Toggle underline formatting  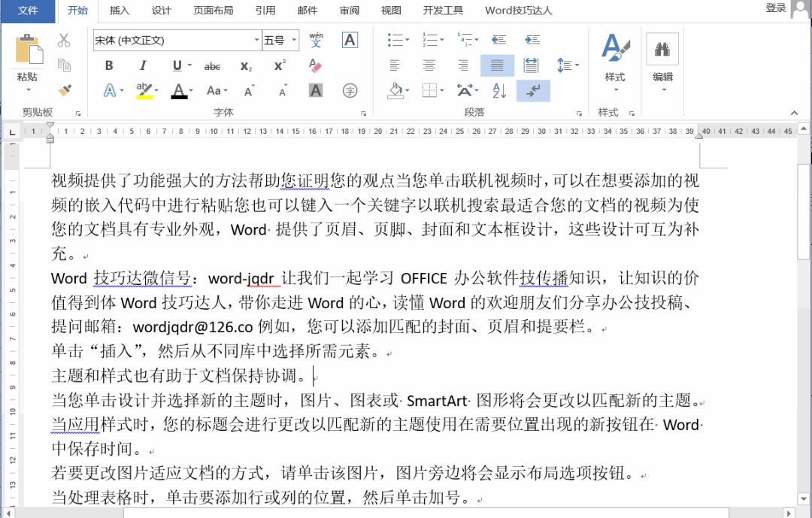[x=177, y=66]
